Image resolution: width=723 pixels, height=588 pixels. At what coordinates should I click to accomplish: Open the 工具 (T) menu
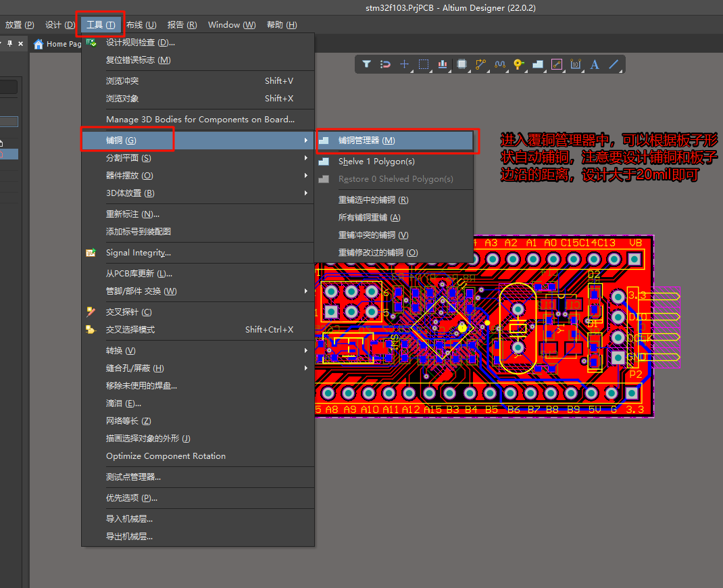pyautogui.click(x=101, y=24)
